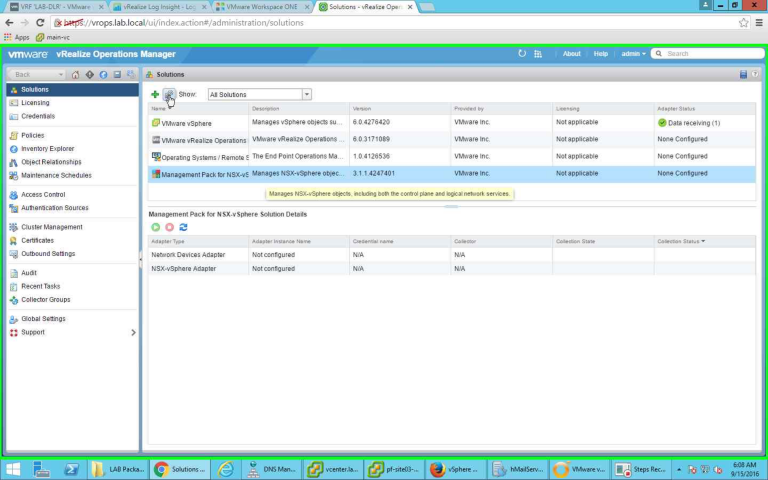The width and height of the screenshot is (768, 480).
Task: Click the save icon in Solutions panel header
Action: point(743,74)
